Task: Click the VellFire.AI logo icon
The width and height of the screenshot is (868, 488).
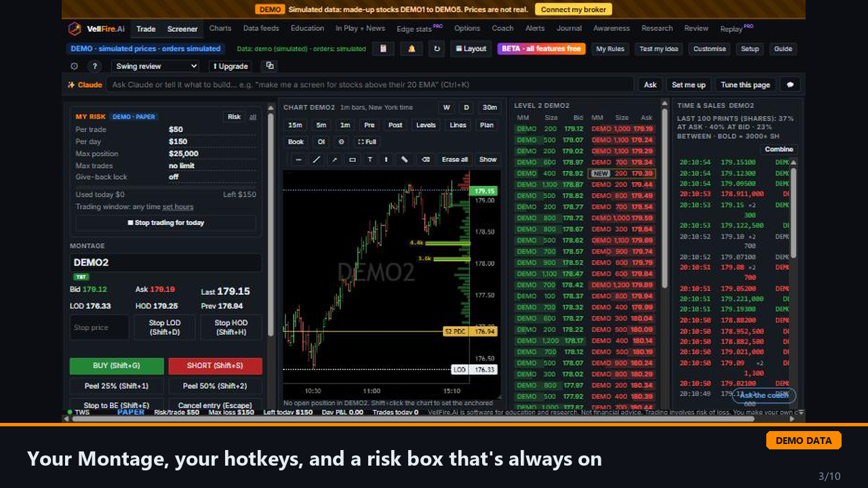Action: pos(75,28)
